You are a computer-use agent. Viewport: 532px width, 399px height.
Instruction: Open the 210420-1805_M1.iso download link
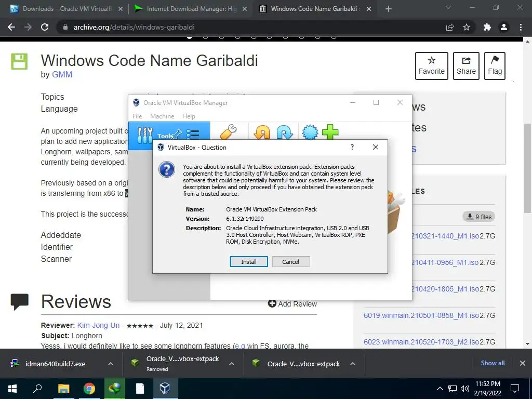pyautogui.click(x=445, y=289)
